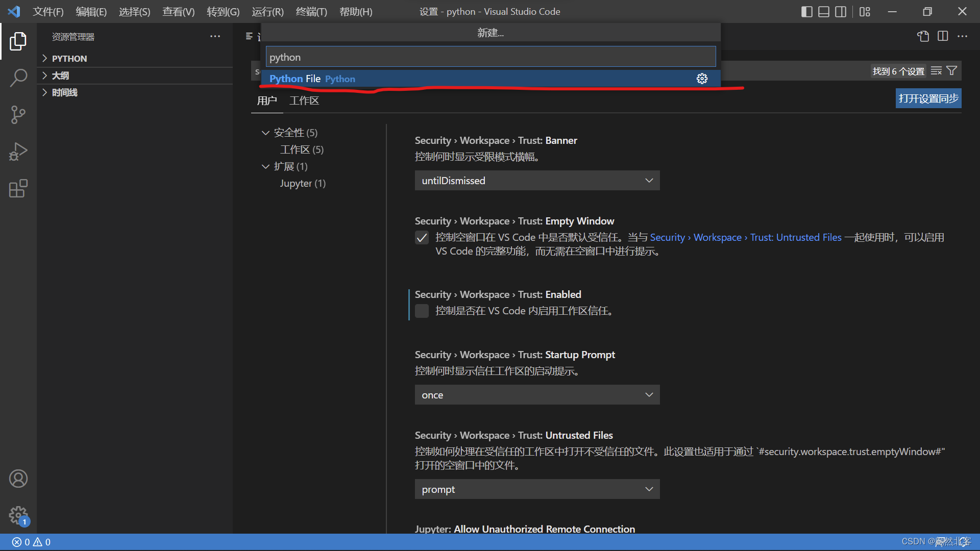Image resolution: width=980 pixels, height=551 pixels.
Task: Switch to the 工作区 settings tab
Action: (304, 101)
